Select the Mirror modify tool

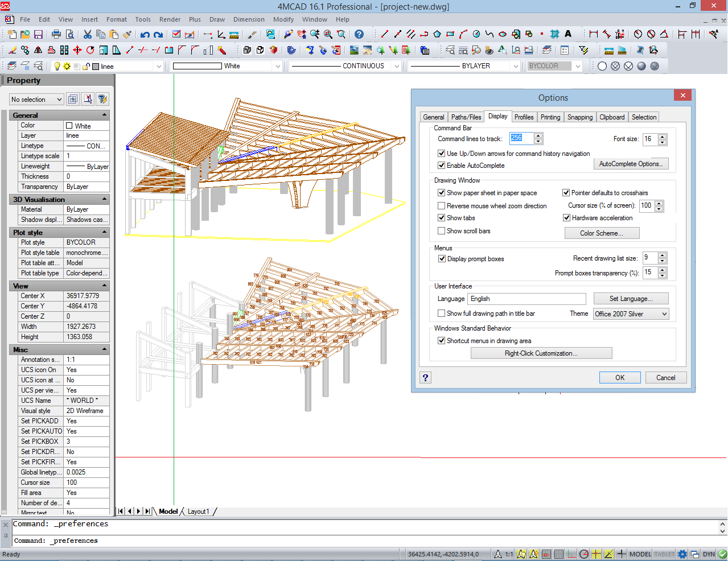(38, 50)
